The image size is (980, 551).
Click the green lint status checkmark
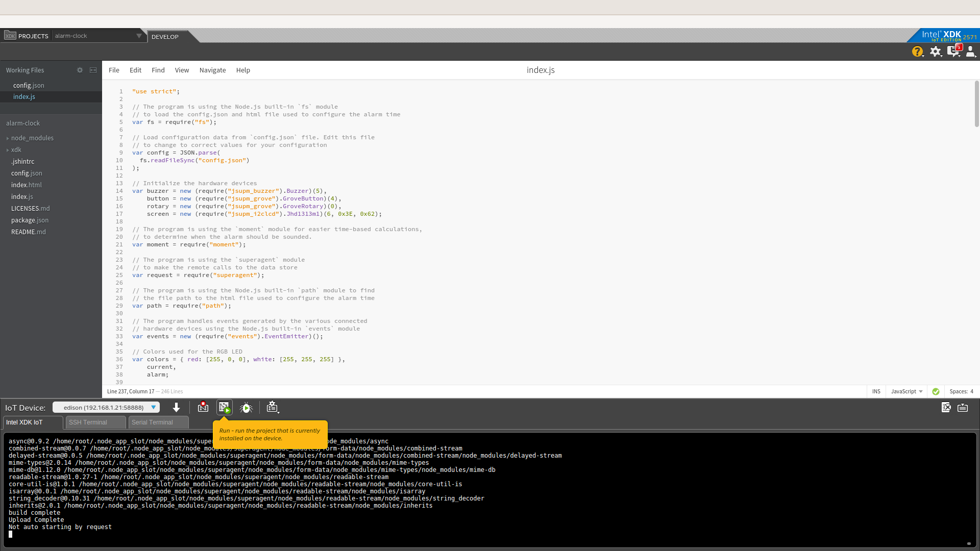click(x=936, y=391)
